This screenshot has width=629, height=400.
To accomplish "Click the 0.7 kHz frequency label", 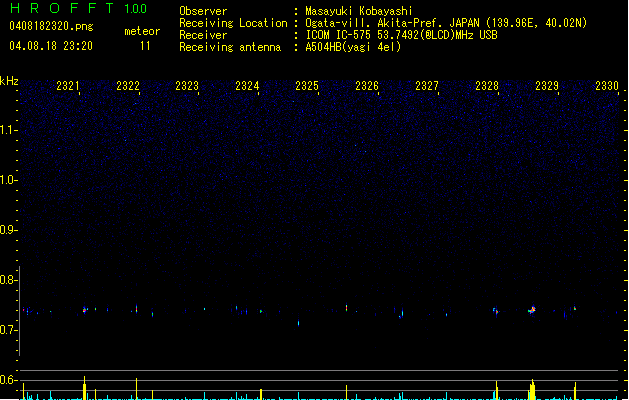I will pyautogui.click(x=8, y=330).
